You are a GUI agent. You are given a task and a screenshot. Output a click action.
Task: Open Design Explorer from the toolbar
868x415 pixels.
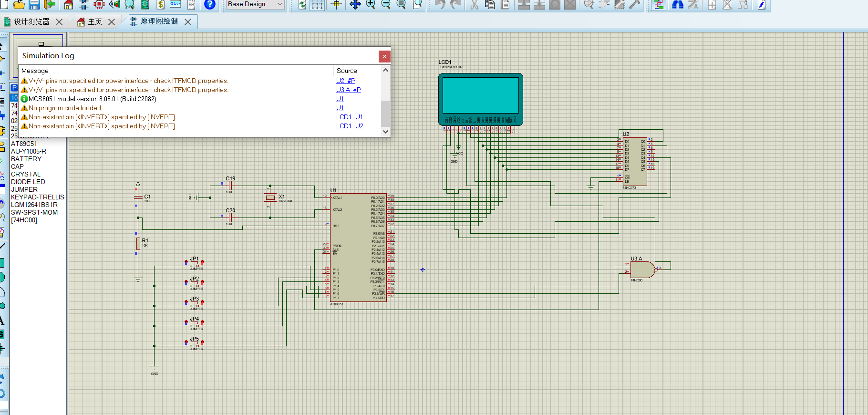pos(145,5)
